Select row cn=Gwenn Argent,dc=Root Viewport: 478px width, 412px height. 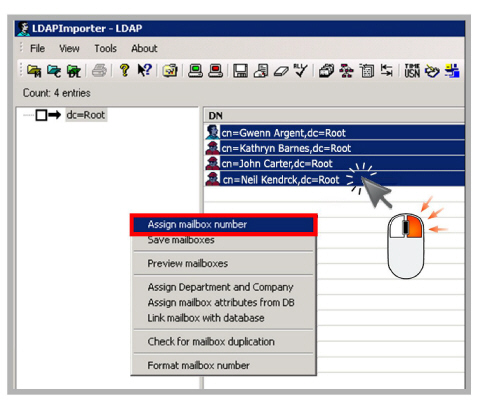point(335,133)
